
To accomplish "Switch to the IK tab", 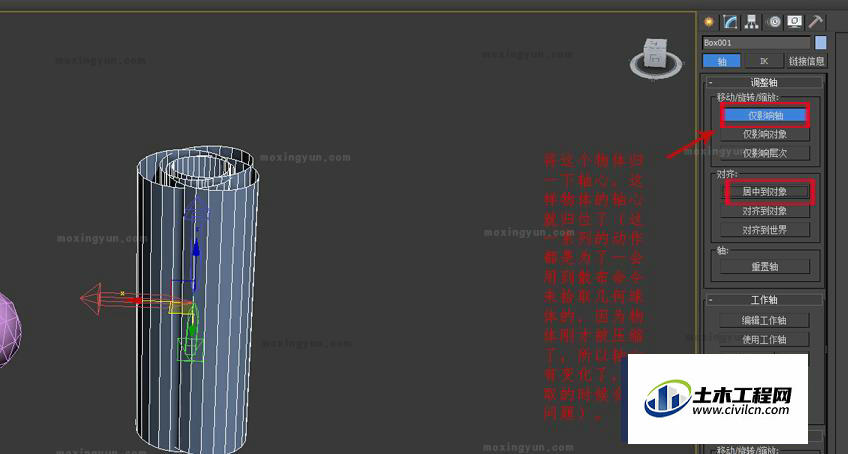I will pyautogui.click(x=764, y=61).
